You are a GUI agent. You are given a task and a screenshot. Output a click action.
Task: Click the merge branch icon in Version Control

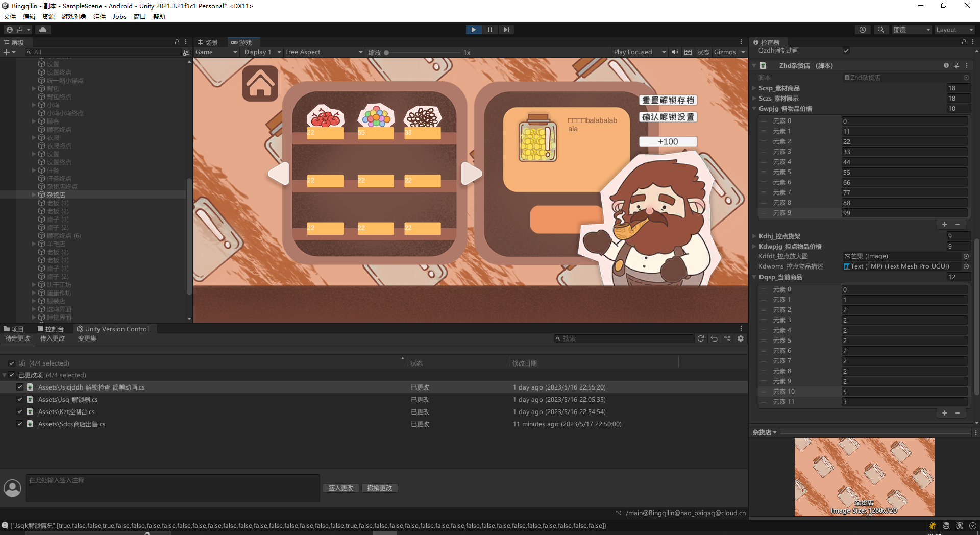(727, 338)
